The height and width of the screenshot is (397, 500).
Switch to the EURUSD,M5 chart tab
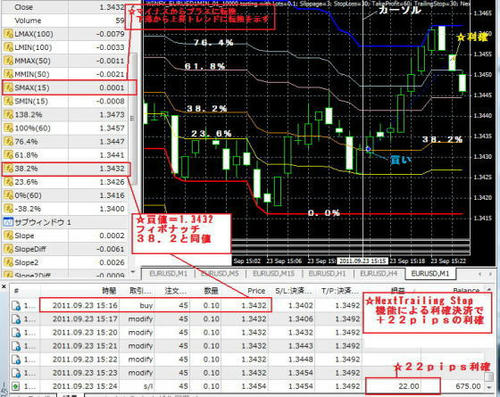(220, 274)
